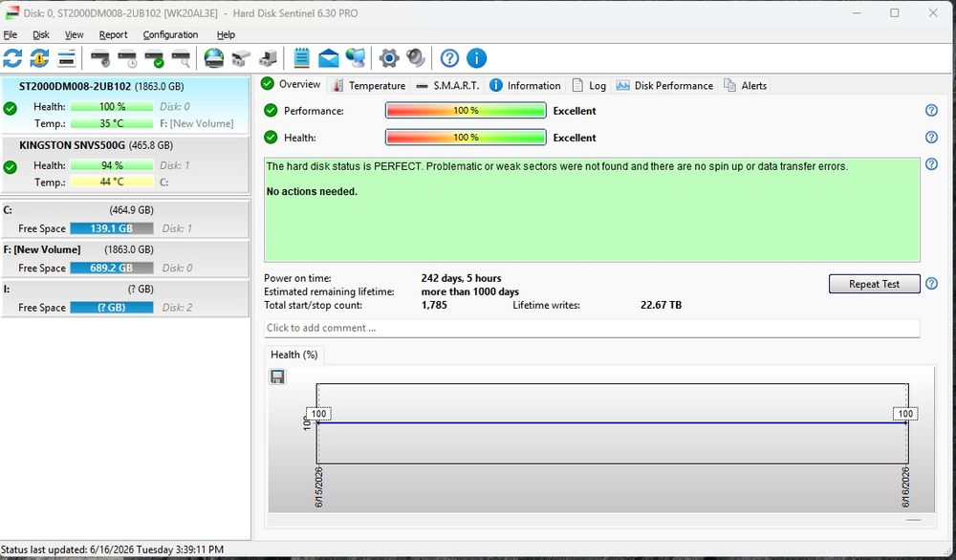Switch to the S.M.A.R.T. tab
The height and width of the screenshot is (560, 956).
448,86
